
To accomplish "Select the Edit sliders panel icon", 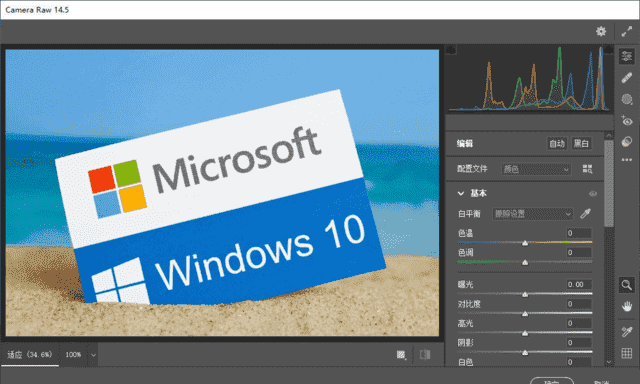I will 627,56.
